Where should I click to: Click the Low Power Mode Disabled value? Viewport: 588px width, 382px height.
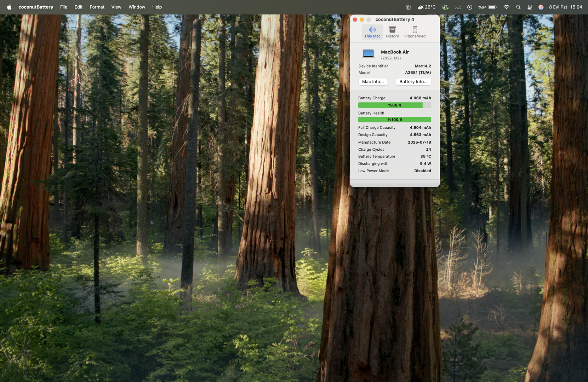tap(423, 171)
